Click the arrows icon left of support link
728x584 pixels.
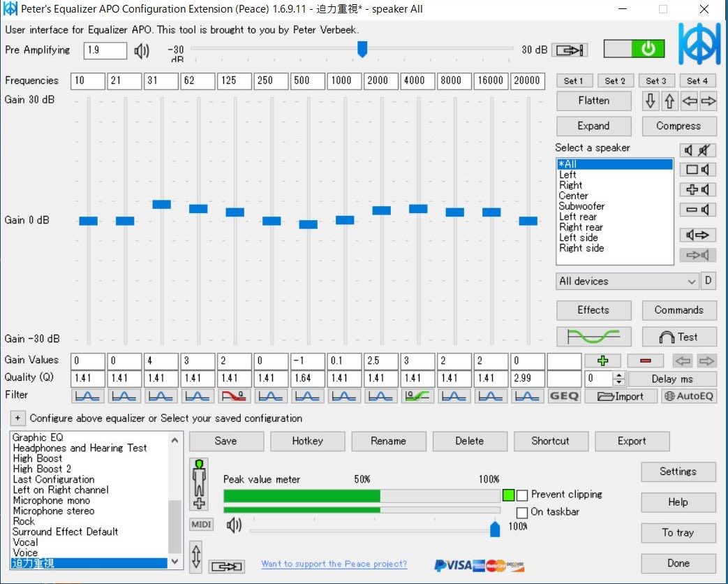227,567
